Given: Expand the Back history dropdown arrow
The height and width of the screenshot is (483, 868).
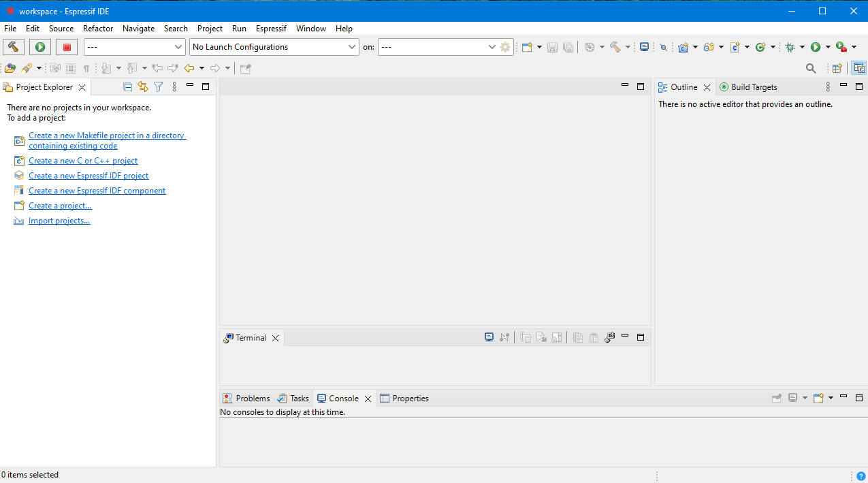Looking at the screenshot, I should click(202, 68).
